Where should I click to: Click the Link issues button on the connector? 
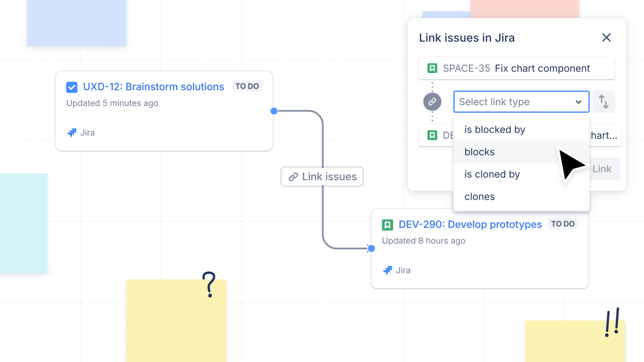322,176
